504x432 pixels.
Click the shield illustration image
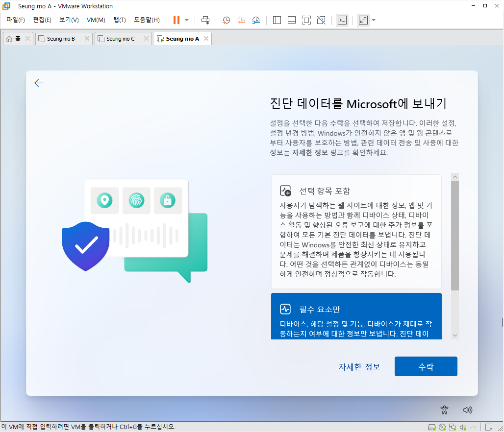(x=85, y=246)
